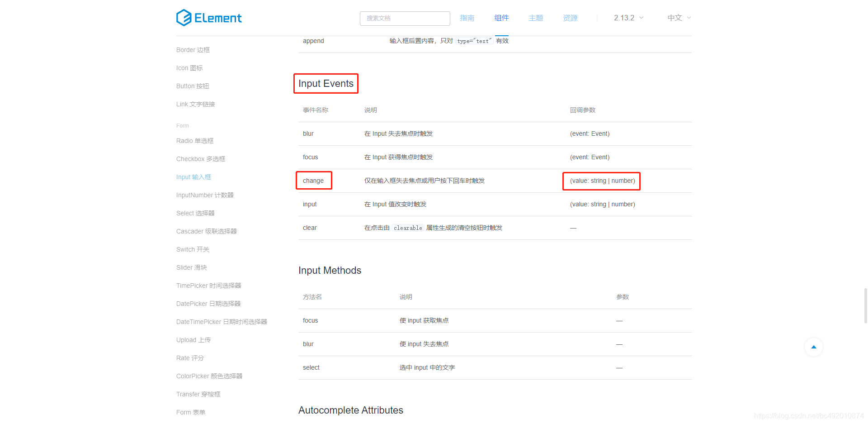Select Input 输入框 in sidebar

pos(193,177)
